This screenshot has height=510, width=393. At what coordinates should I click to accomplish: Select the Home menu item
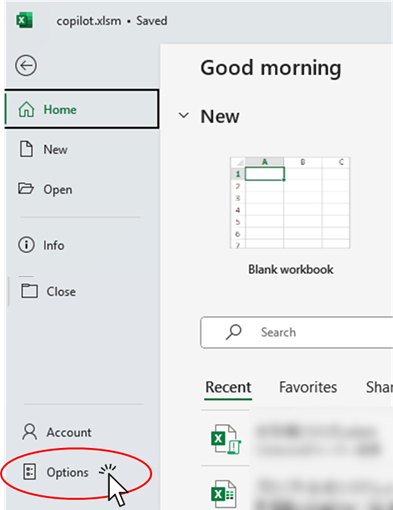pos(82,109)
